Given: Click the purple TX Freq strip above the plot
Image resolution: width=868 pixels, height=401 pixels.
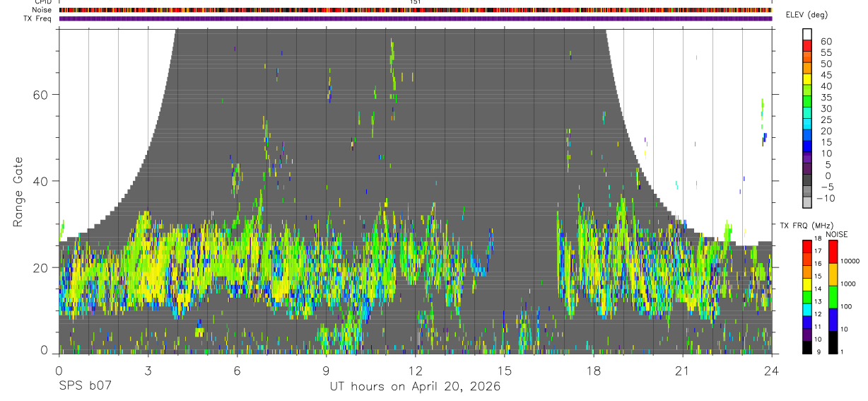Looking at the screenshot, I should [x=415, y=18].
